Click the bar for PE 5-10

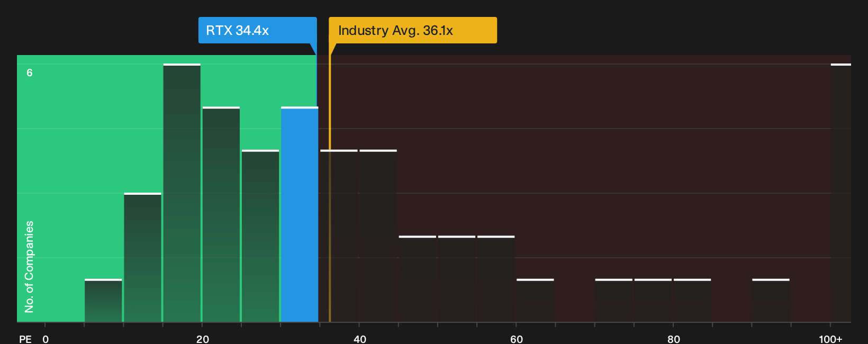103,301
